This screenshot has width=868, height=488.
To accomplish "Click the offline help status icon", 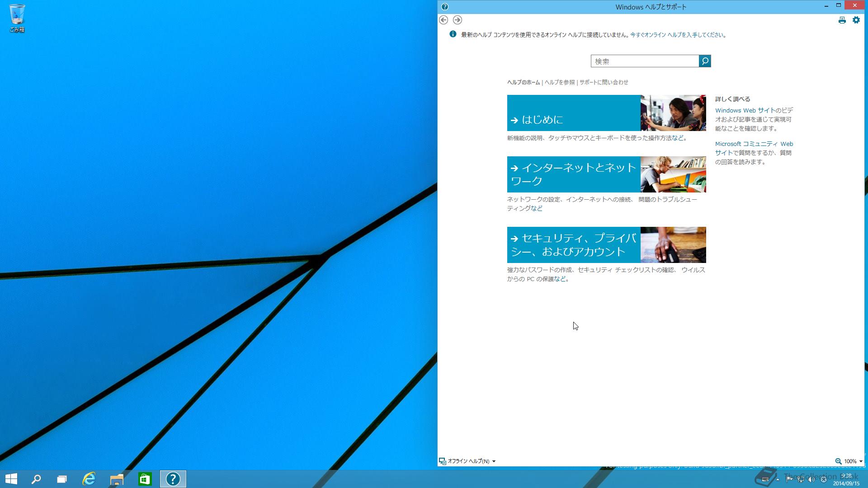I will coord(443,461).
